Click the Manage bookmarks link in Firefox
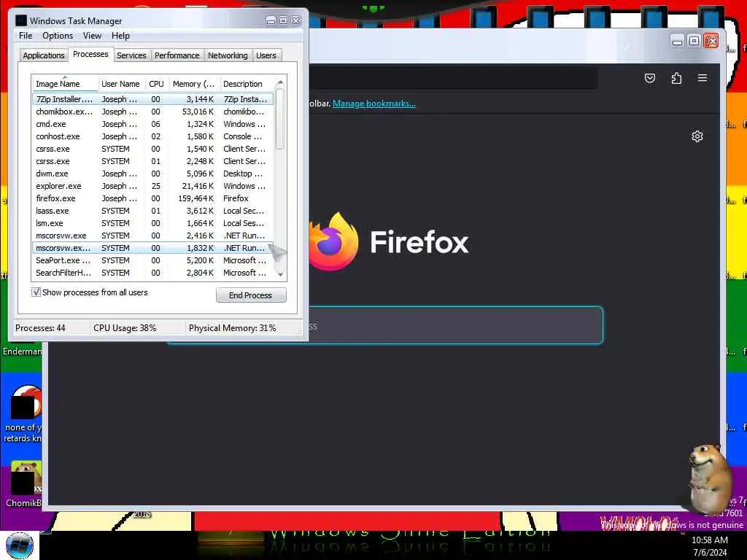The height and width of the screenshot is (560, 747). 374,104
